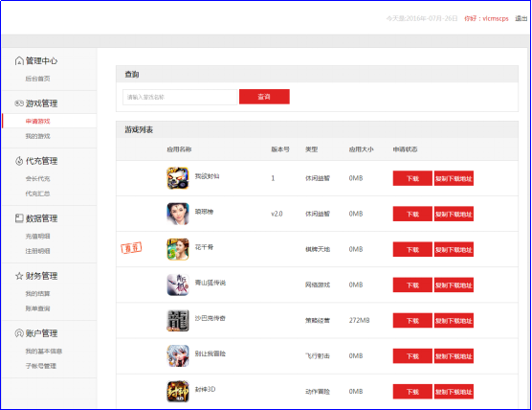
Task: Open the 琅琊榜 game icon
Action: pos(178,214)
